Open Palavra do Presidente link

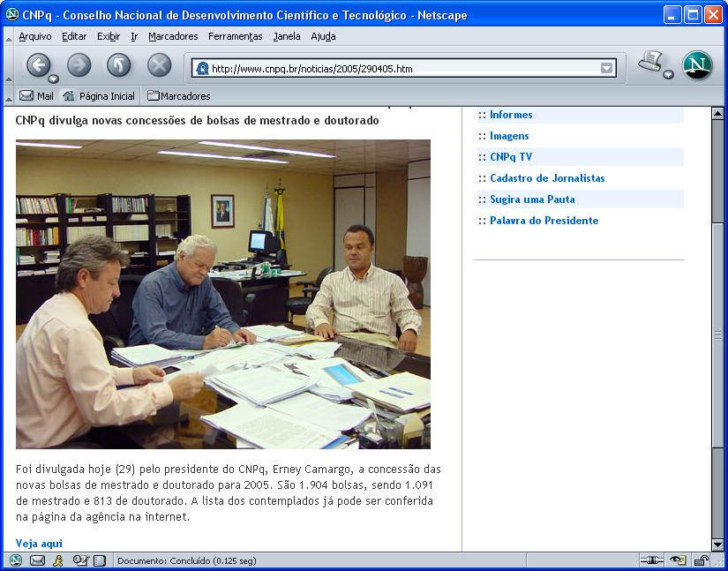click(x=544, y=221)
